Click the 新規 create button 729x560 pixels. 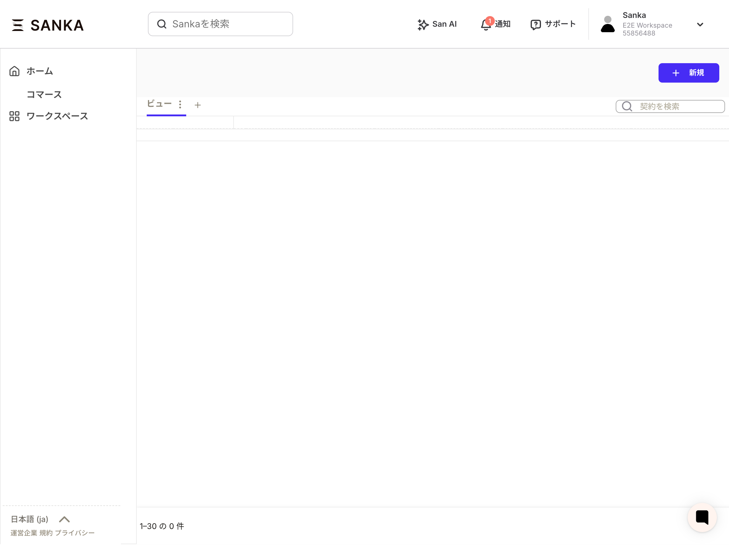pos(688,73)
